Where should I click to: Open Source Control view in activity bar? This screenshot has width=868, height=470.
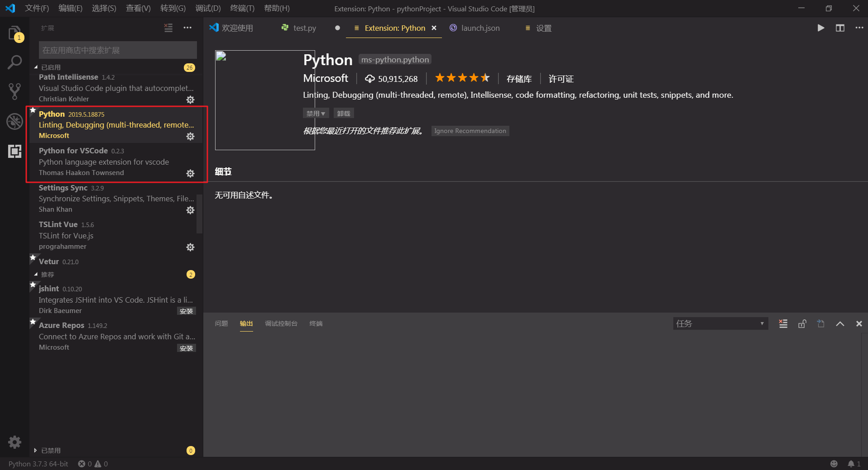point(14,91)
